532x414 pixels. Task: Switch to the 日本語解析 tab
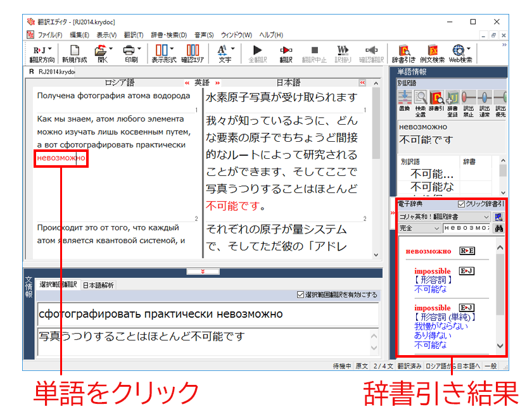(x=98, y=285)
